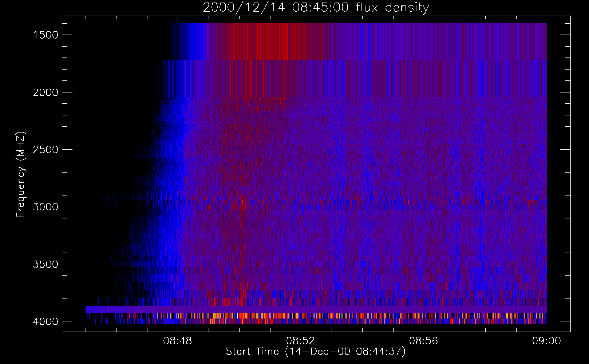This screenshot has width=589, height=364.
Task: Select the 2500 frequency tick label
Action: point(46,150)
